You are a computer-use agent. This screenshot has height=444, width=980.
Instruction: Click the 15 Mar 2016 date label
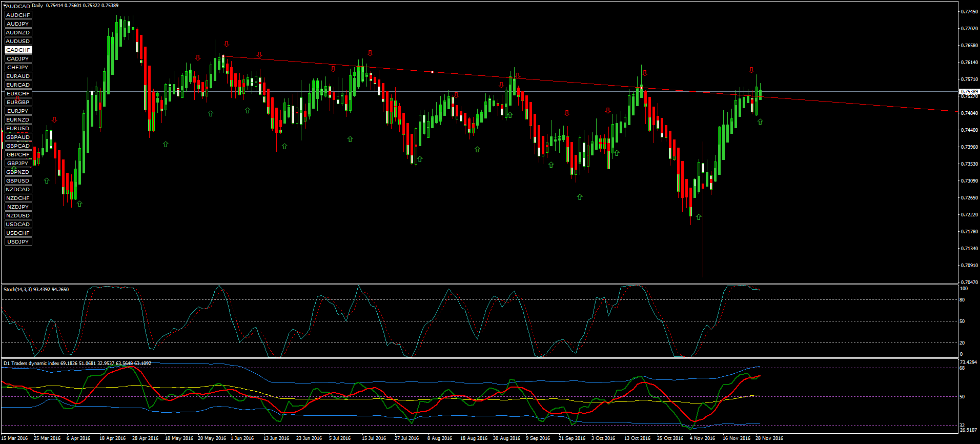[x=14, y=438]
